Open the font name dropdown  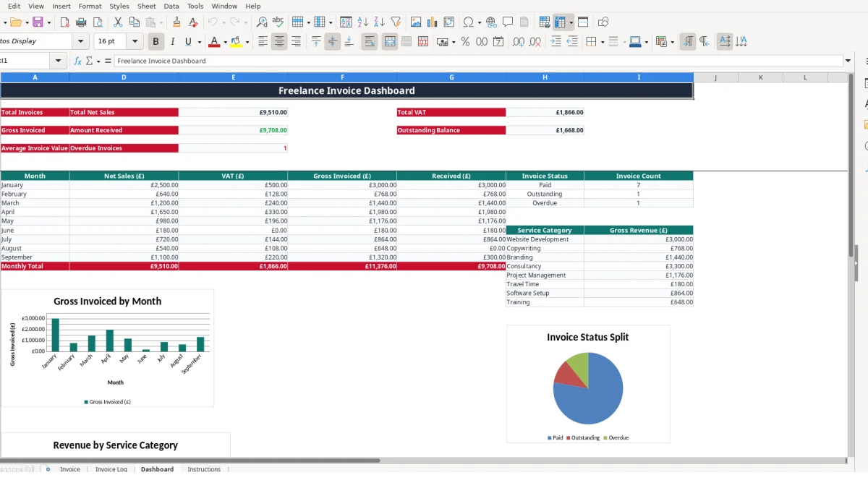tap(81, 42)
